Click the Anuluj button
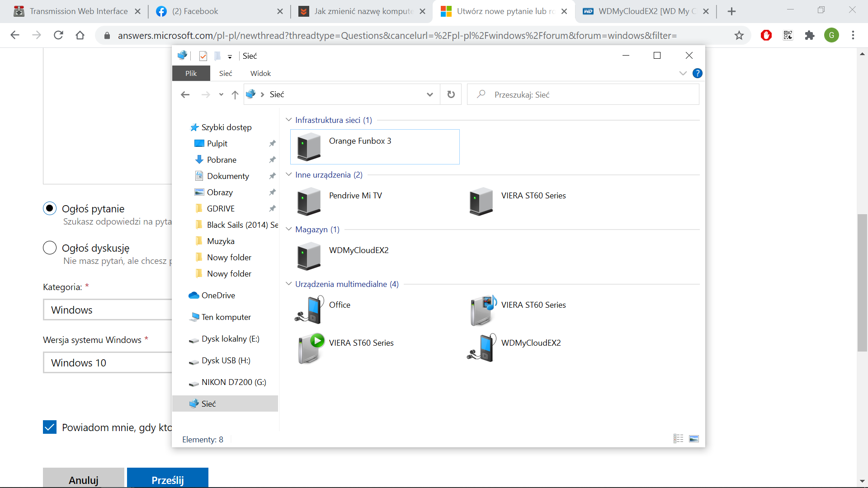 pos(84,478)
